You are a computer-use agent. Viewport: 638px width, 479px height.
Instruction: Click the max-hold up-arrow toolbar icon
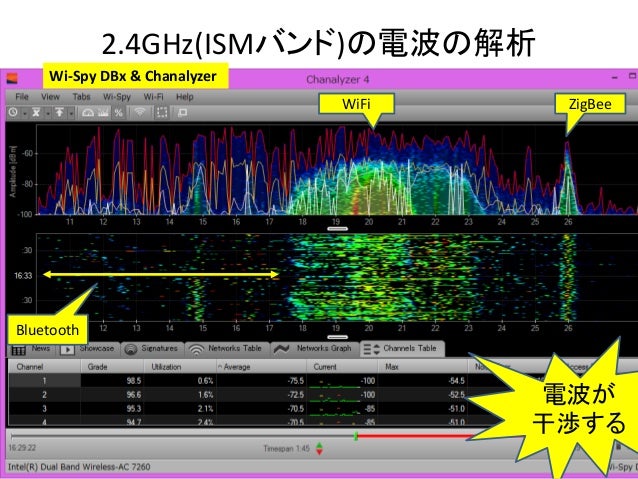point(59,112)
